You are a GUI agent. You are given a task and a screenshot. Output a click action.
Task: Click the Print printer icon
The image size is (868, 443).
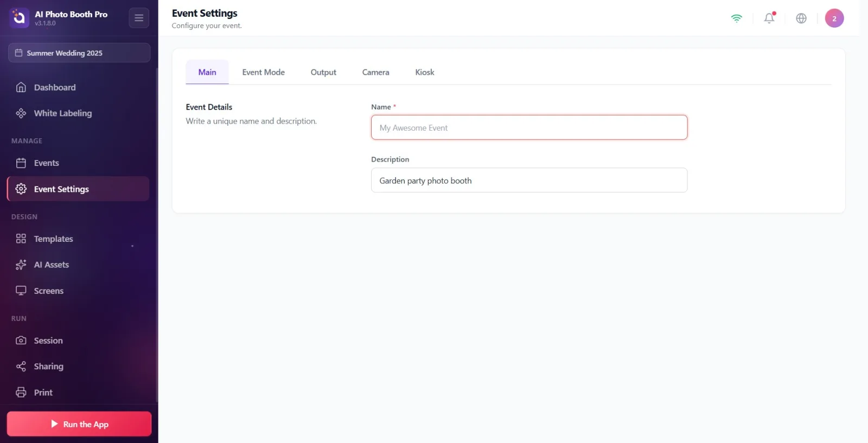[21, 393]
